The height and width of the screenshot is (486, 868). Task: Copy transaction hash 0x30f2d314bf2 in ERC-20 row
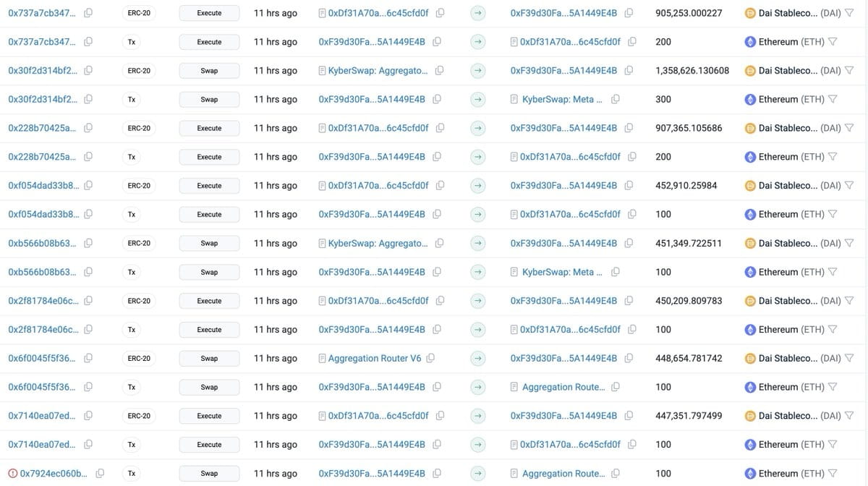point(88,71)
